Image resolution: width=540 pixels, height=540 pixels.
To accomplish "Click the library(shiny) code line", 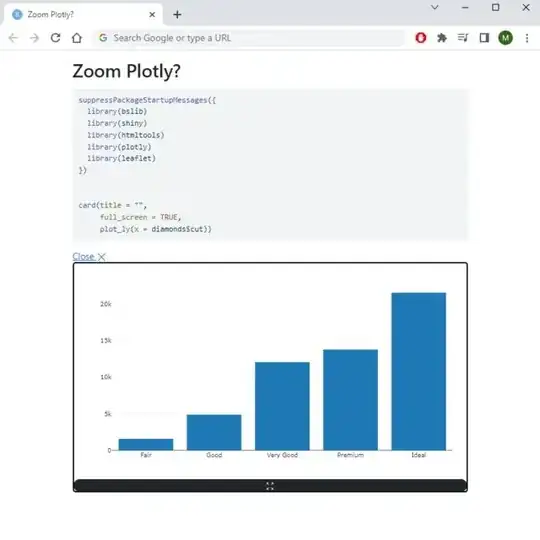I will tap(117, 123).
